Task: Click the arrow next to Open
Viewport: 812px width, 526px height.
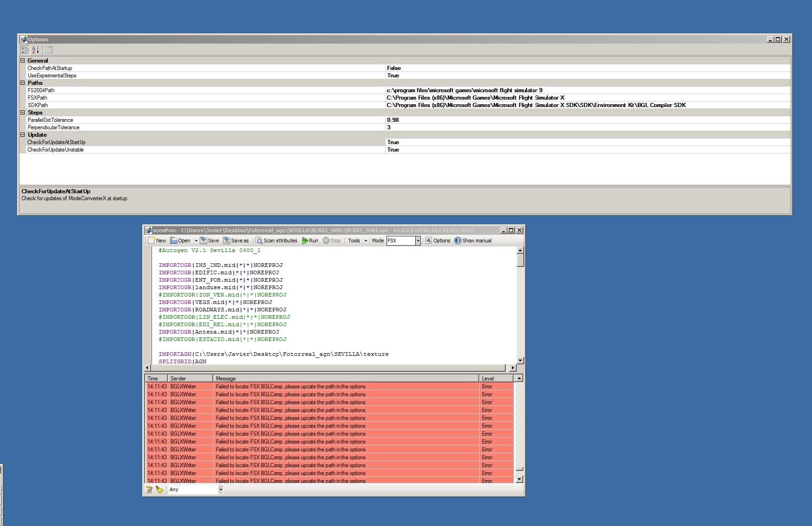Action: tap(196, 241)
